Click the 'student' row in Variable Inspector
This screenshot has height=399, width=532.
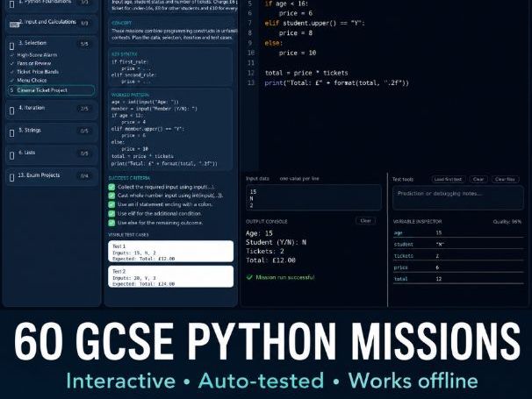(458, 244)
